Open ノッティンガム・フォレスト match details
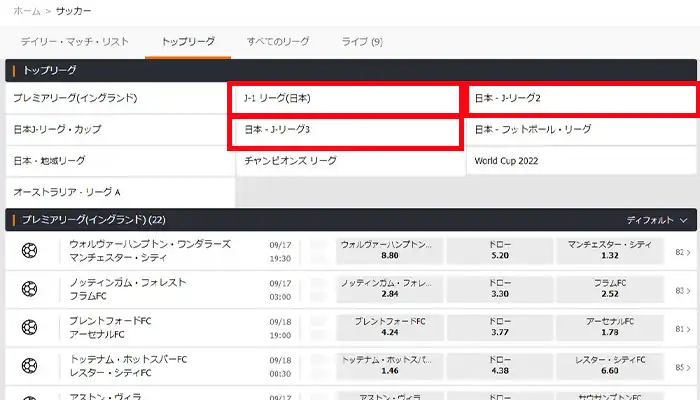The image size is (700, 400). coord(128,289)
